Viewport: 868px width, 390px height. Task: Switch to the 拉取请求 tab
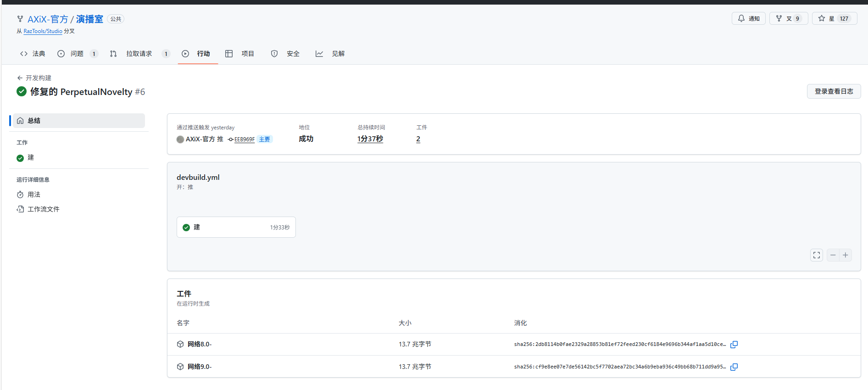click(139, 54)
